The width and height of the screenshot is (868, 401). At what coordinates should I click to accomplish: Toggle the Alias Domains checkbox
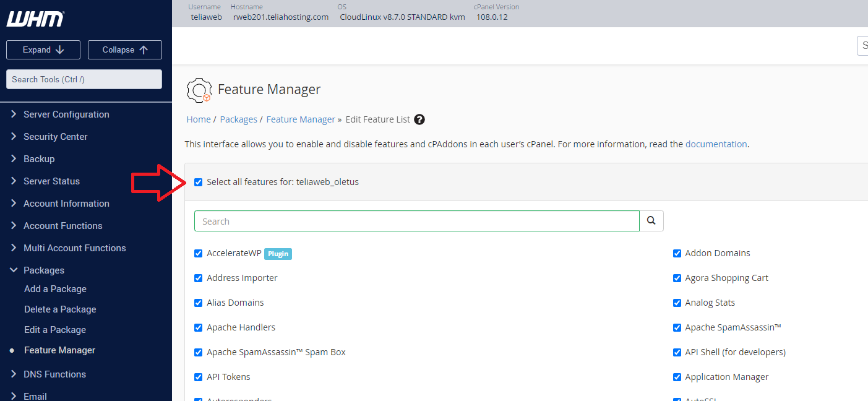click(199, 303)
